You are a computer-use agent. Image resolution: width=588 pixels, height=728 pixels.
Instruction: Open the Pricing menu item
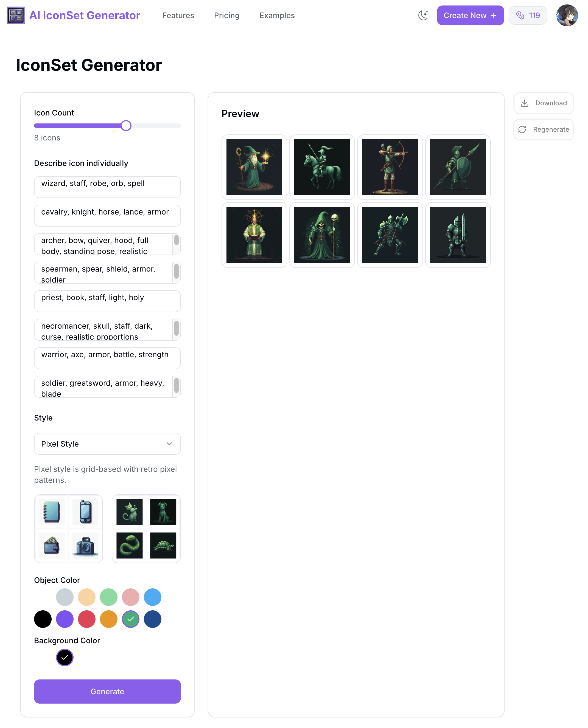(x=226, y=15)
